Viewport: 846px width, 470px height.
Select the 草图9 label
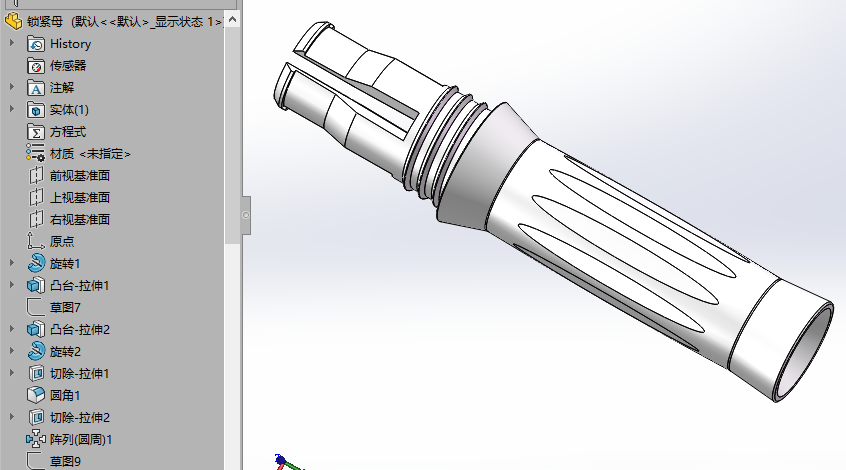point(65,461)
